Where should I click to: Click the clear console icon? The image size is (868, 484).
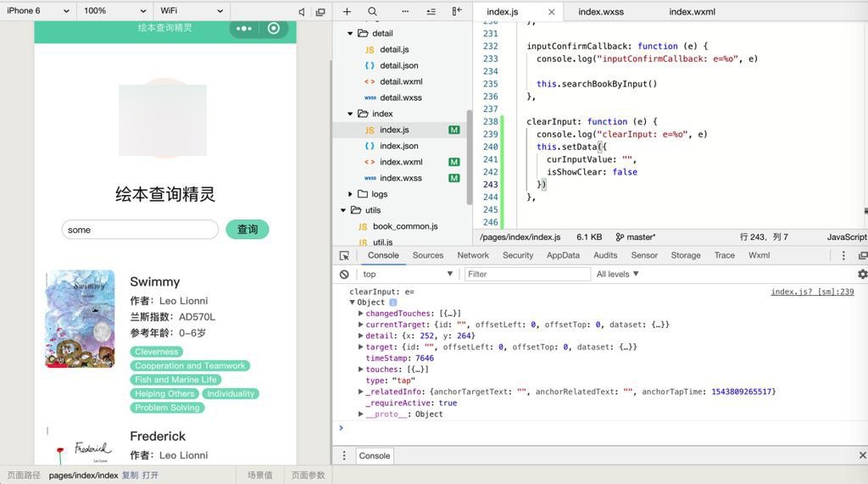(x=344, y=274)
